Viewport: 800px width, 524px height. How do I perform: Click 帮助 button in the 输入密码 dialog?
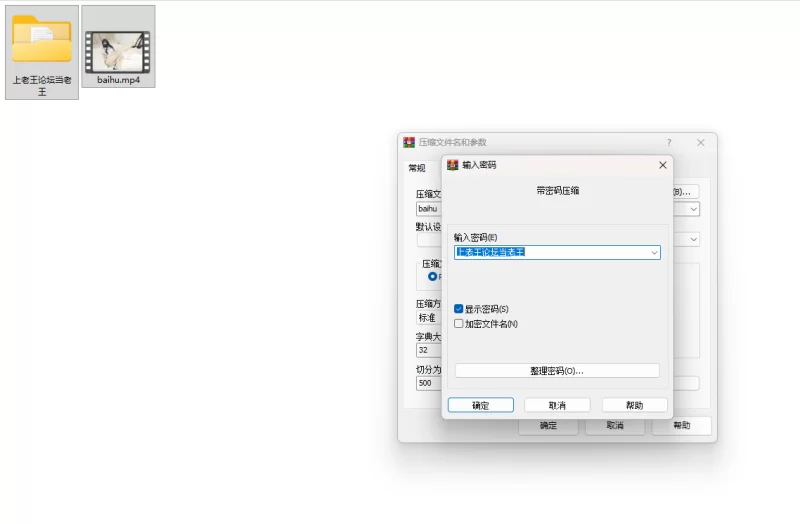[x=634, y=405]
